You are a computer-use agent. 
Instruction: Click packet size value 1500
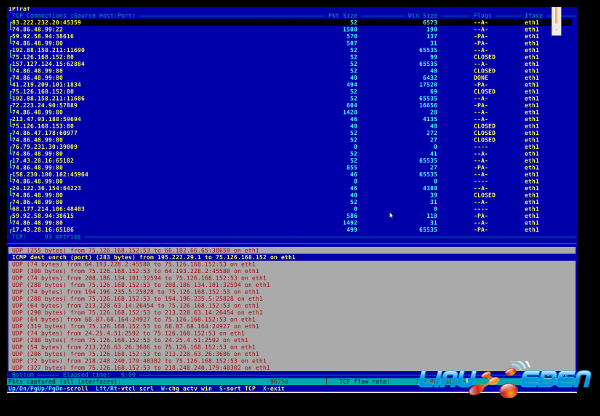350,29
